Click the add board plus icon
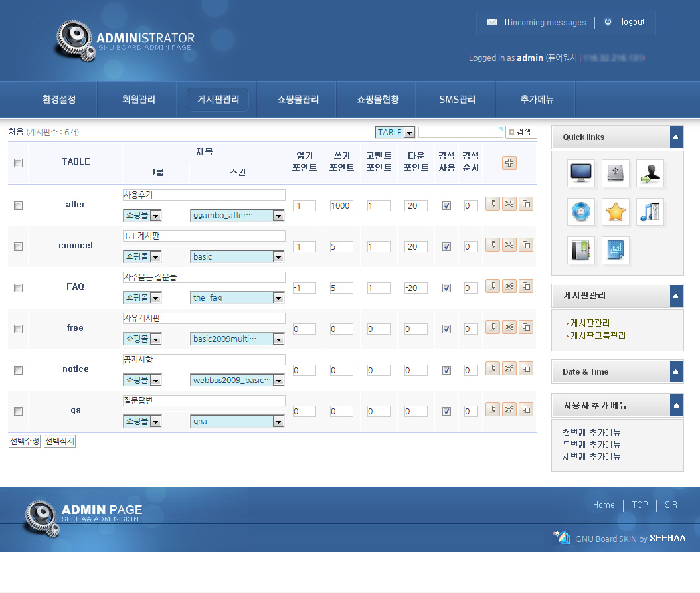Viewport: 700px width, 593px height. pos(509,163)
